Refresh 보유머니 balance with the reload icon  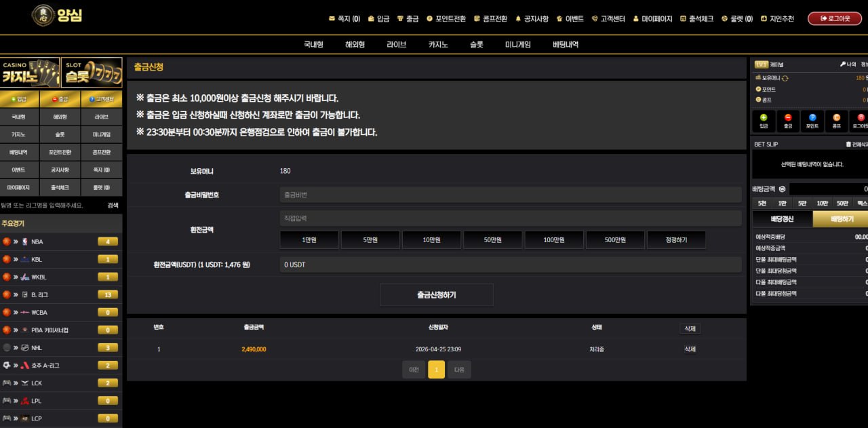click(x=785, y=78)
